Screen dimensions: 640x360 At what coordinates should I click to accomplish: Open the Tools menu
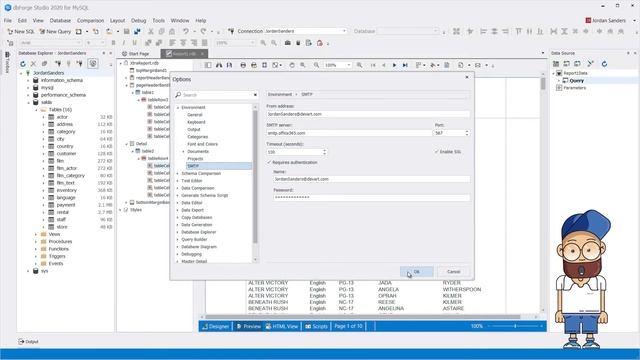point(158,20)
